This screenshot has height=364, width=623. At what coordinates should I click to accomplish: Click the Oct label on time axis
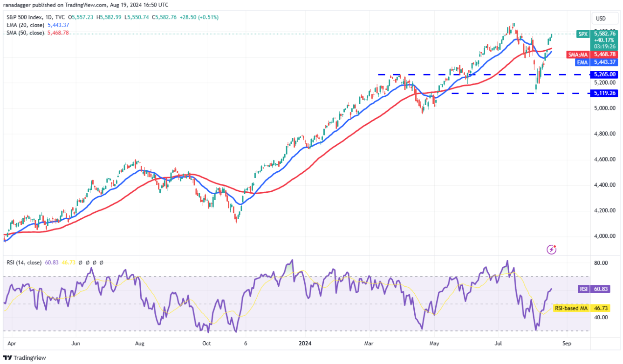pyautogui.click(x=206, y=344)
